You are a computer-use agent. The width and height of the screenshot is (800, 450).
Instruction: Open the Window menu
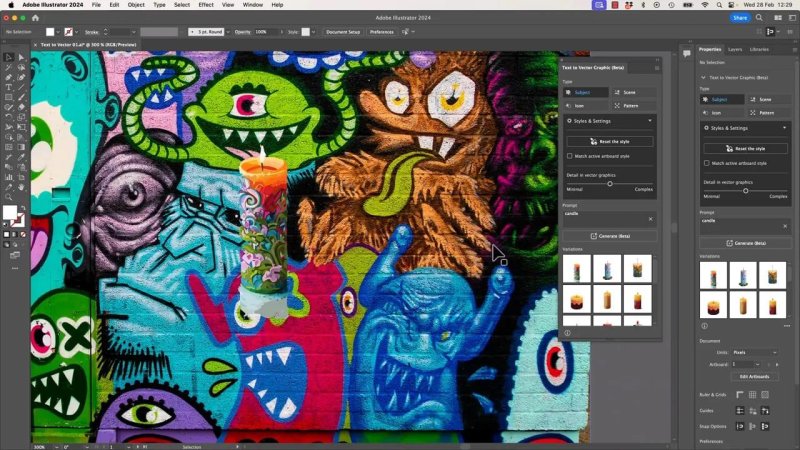253,5
